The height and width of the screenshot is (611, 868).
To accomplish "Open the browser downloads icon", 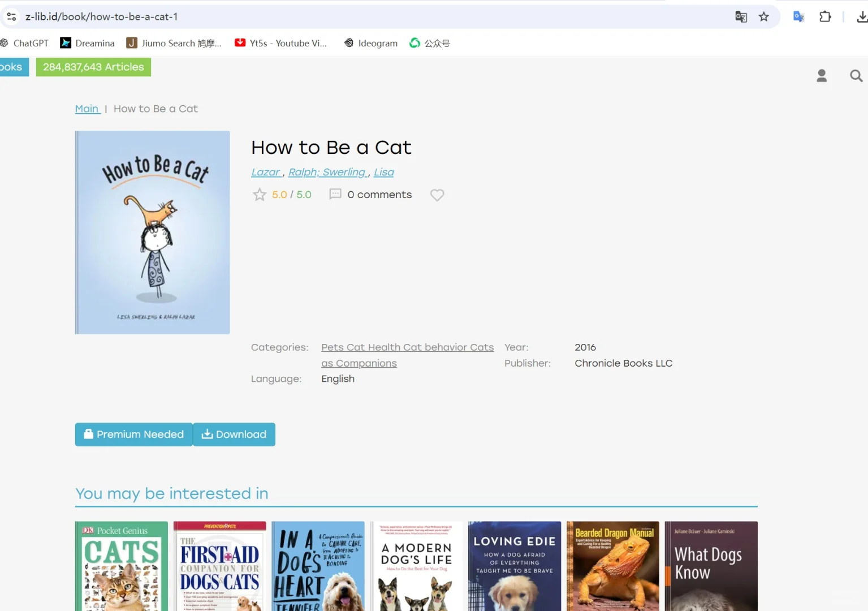I will pos(862,16).
